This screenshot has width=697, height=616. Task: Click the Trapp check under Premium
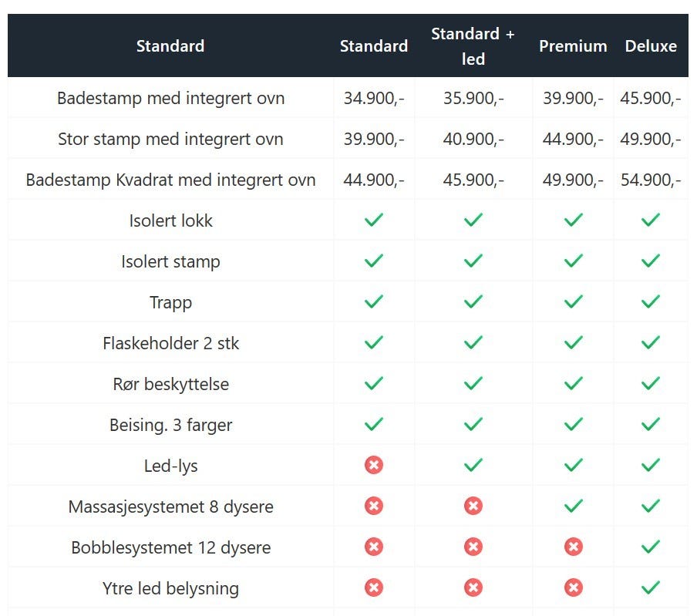tap(573, 301)
